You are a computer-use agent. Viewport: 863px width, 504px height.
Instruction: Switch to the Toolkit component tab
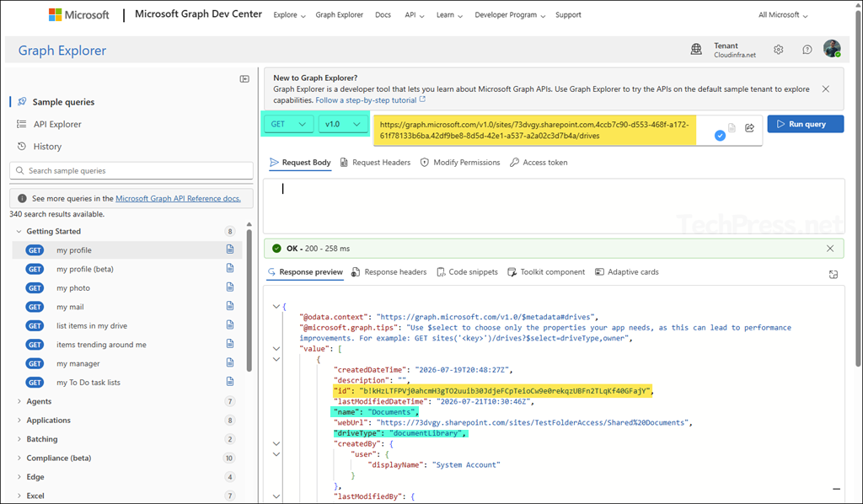tap(546, 272)
